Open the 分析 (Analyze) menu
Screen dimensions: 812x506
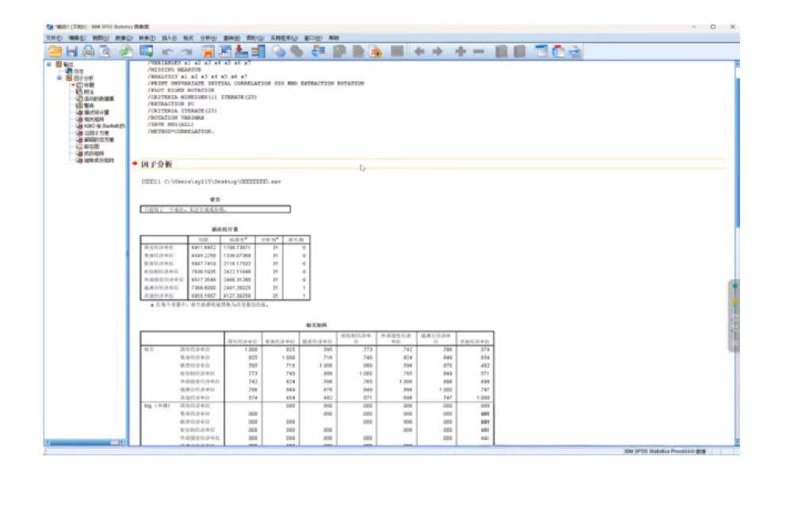pyautogui.click(x=208, y=37)
